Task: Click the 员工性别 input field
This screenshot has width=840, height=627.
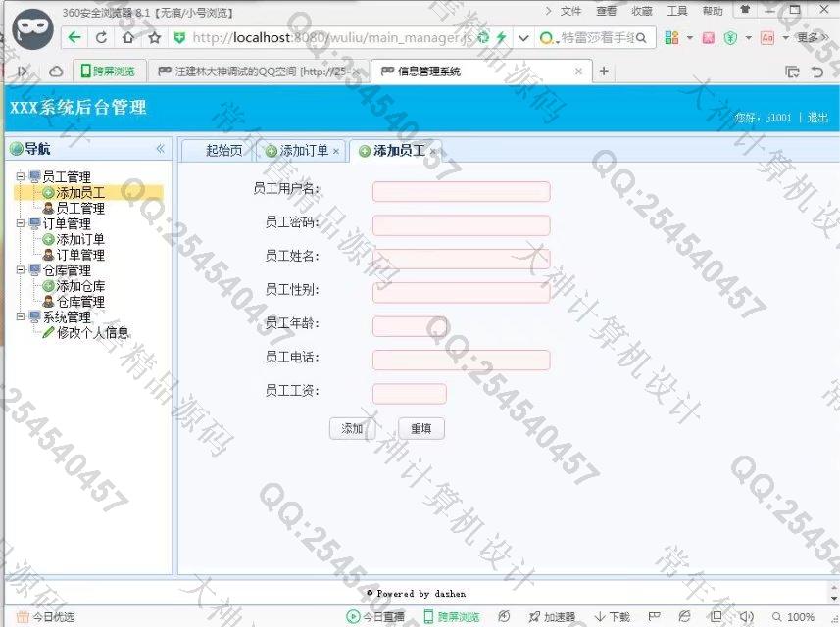Action: (x=462, y=292)
